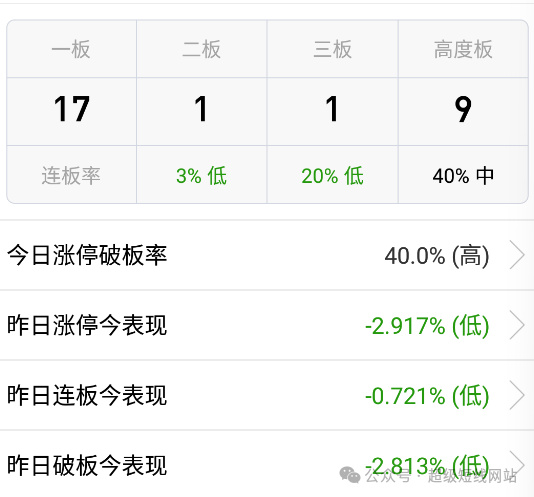The height and width of the screenshot is (497, 534).
Task: Open the 二板 count cell showing 1
Action: [x=201, y=109]
